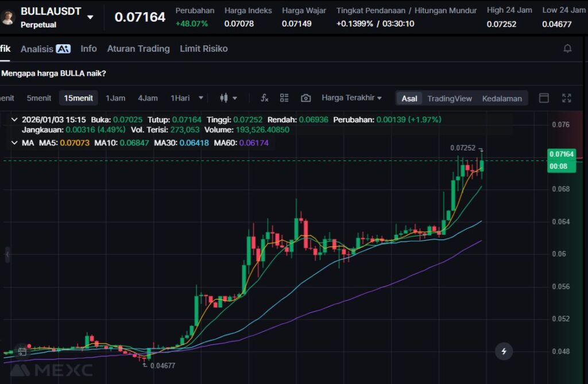Switch chart view to TradingView
This screenshot has width=588, height=384.
pos(449,98)
